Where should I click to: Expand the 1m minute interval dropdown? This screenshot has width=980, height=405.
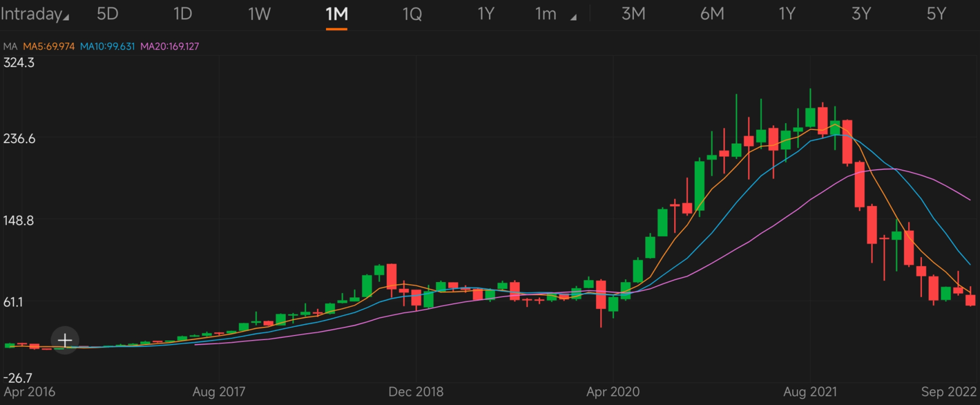click(x=554, y=14)
